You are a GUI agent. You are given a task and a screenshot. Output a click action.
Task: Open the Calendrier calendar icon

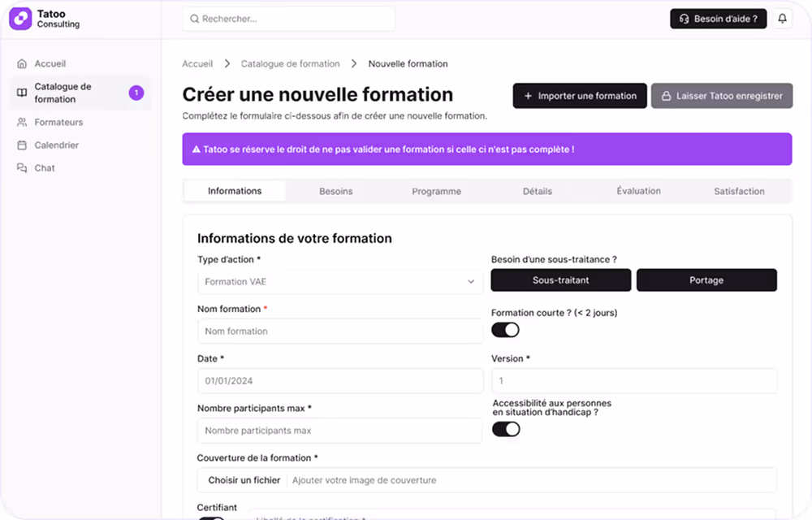point(23,145)
